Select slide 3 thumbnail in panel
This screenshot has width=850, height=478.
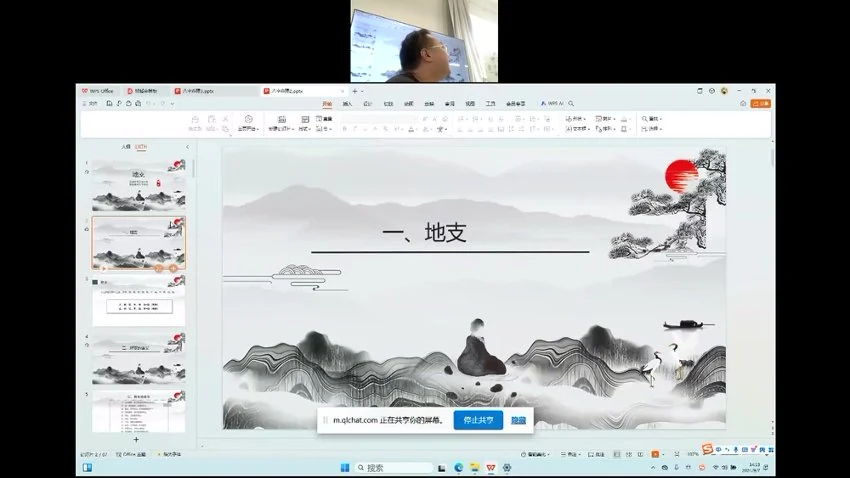[x=139, y=301]
